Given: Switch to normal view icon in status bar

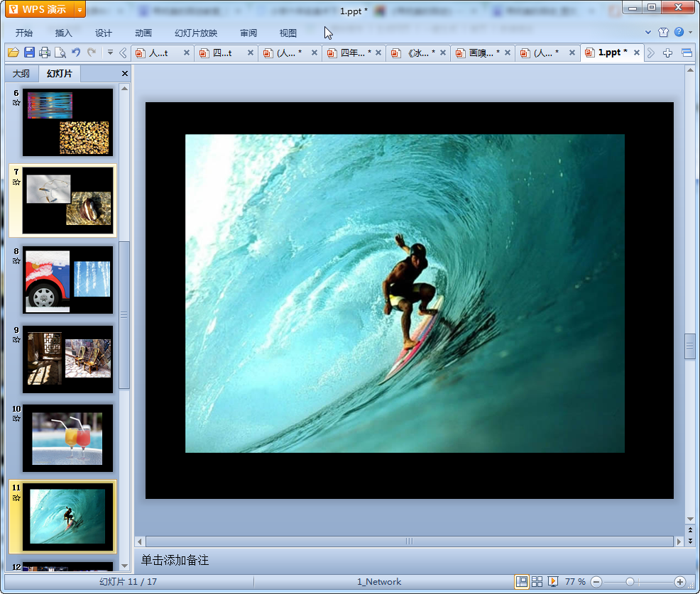Looking at the screenshot, I should pos(521,581).
